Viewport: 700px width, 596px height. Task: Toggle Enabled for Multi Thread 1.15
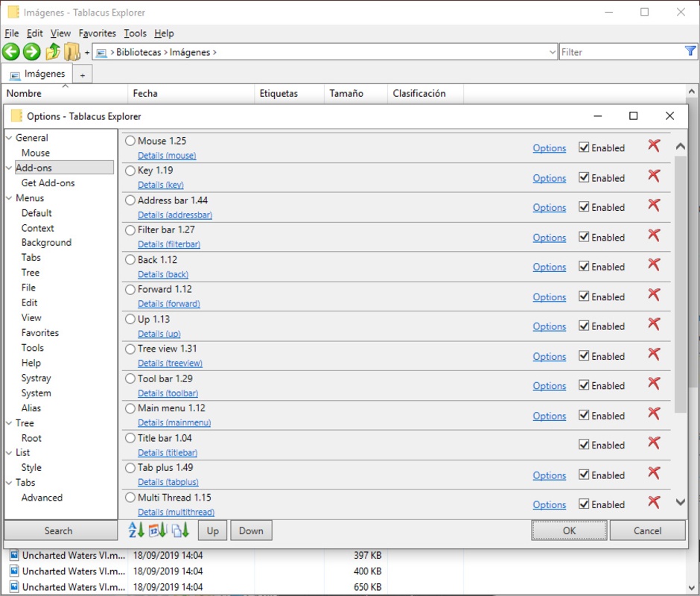click(584, 504)
